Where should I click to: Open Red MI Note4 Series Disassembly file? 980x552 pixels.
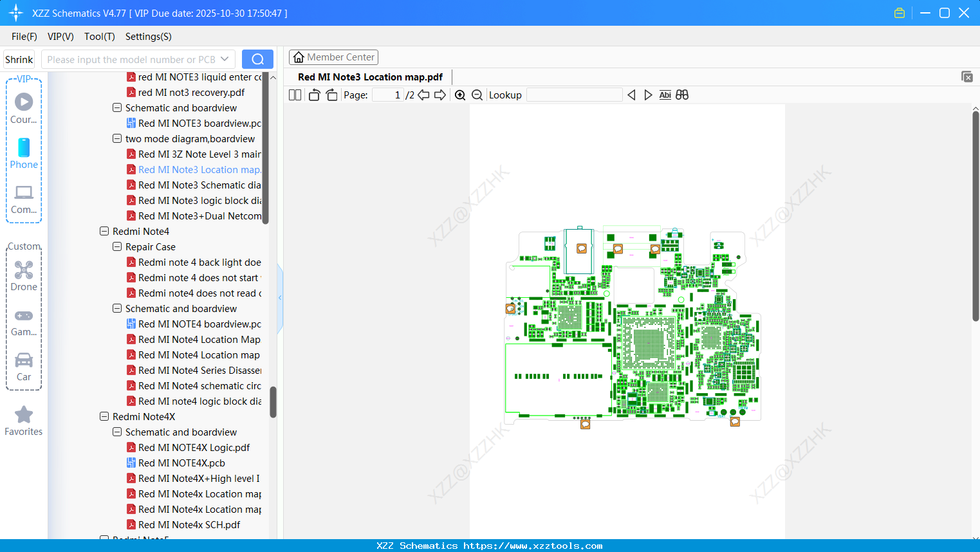194,371
